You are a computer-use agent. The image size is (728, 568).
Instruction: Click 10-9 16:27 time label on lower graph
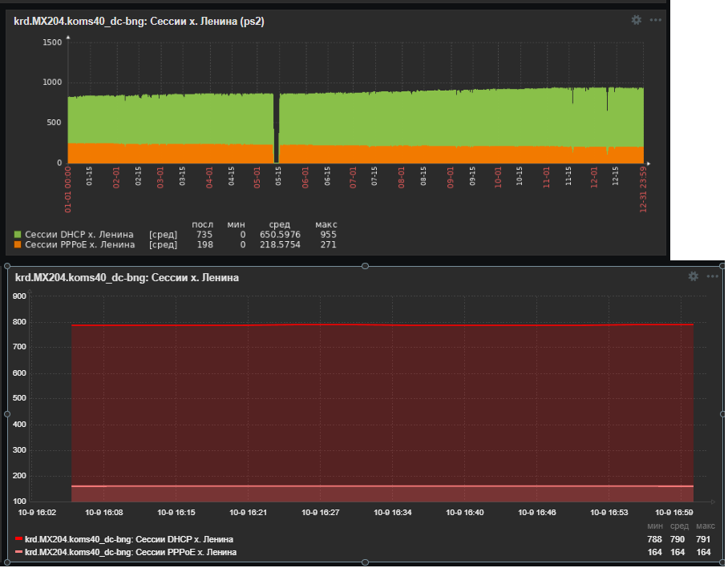(320, 513)
